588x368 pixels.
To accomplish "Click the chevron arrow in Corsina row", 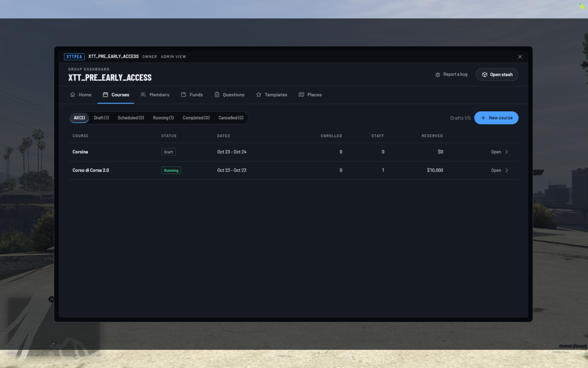I will tap(507, 152).
